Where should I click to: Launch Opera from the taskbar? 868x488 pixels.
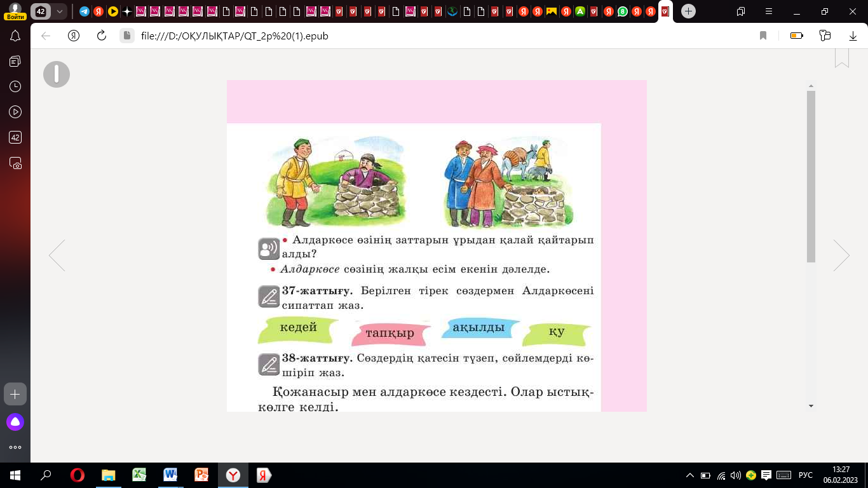78,475
